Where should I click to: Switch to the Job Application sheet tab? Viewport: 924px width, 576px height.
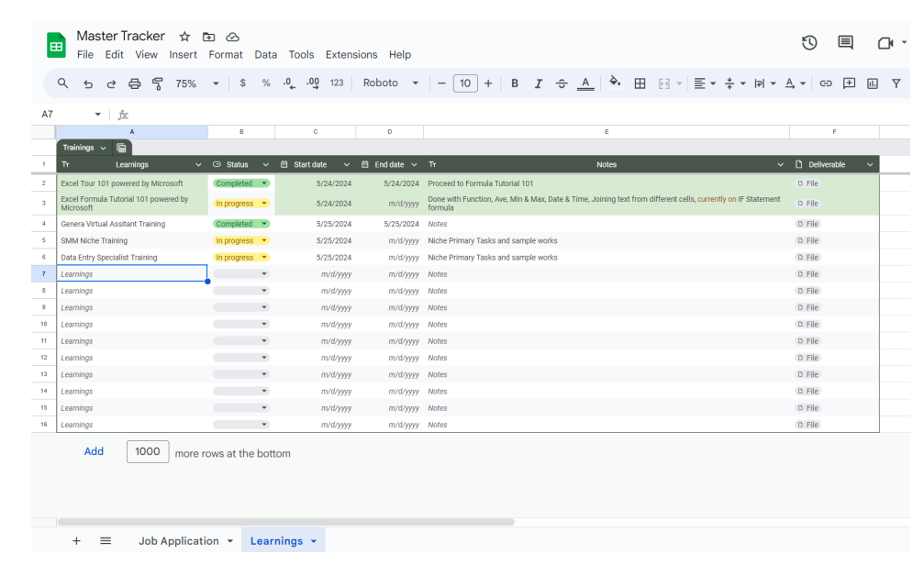click(x=179, y=541)
